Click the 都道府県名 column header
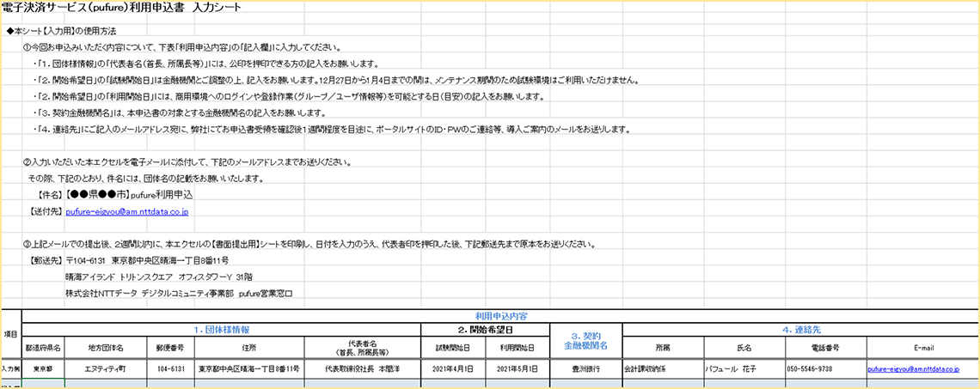This screenshot has width=980, height=389. click(43, 347)
